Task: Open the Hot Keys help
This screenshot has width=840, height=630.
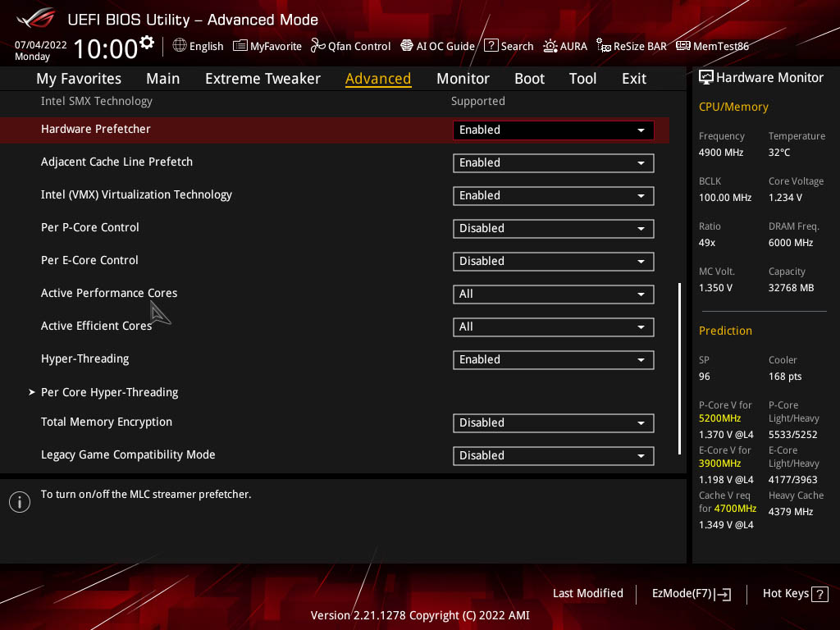Action: [796, 594]
